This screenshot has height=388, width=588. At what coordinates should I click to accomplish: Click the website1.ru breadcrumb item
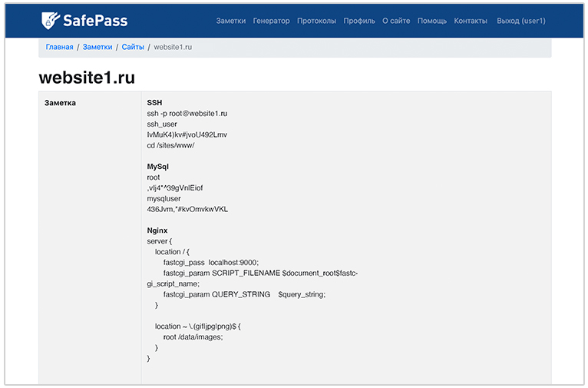(x=173, y=47)
